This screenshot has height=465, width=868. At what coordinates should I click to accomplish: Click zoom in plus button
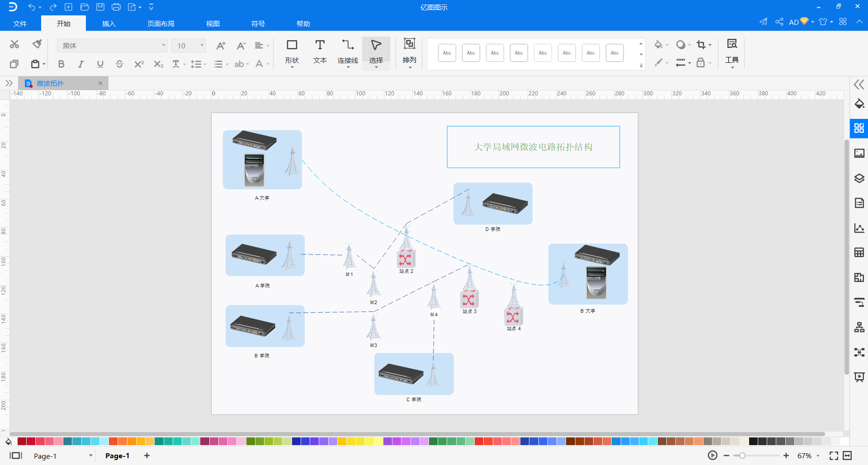(786, 456)
